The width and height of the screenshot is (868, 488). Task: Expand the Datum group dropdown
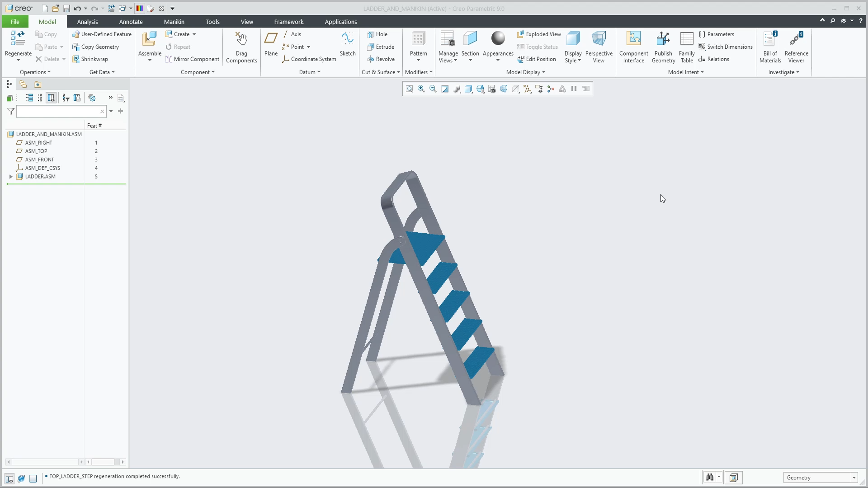[x=310, y=72]
